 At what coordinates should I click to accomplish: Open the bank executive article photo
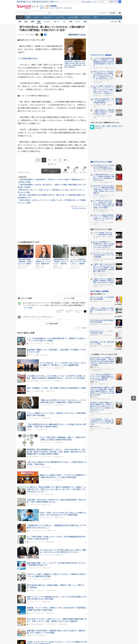pyautogui.click(x=75, y=49)
